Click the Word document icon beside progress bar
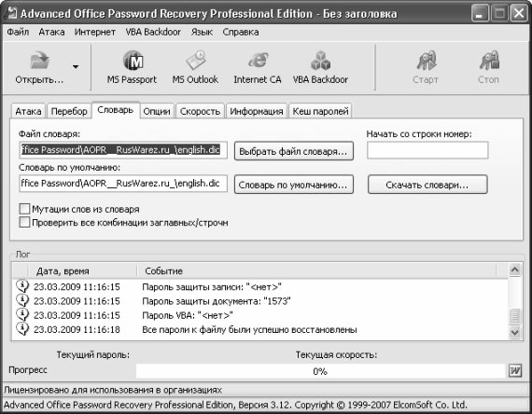The width and height of the screenshot is (532, 414). click(515, 370)
